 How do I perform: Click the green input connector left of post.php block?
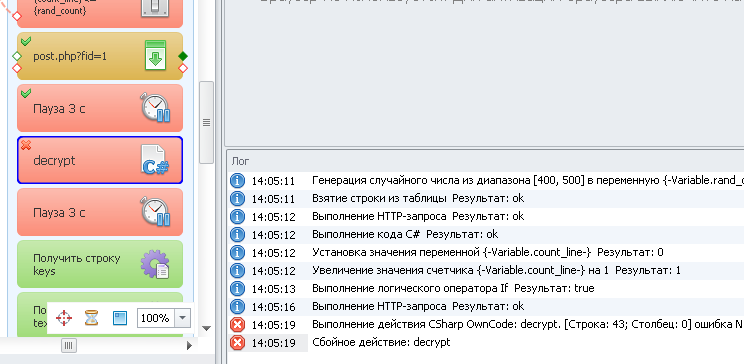tap(17, 56)
